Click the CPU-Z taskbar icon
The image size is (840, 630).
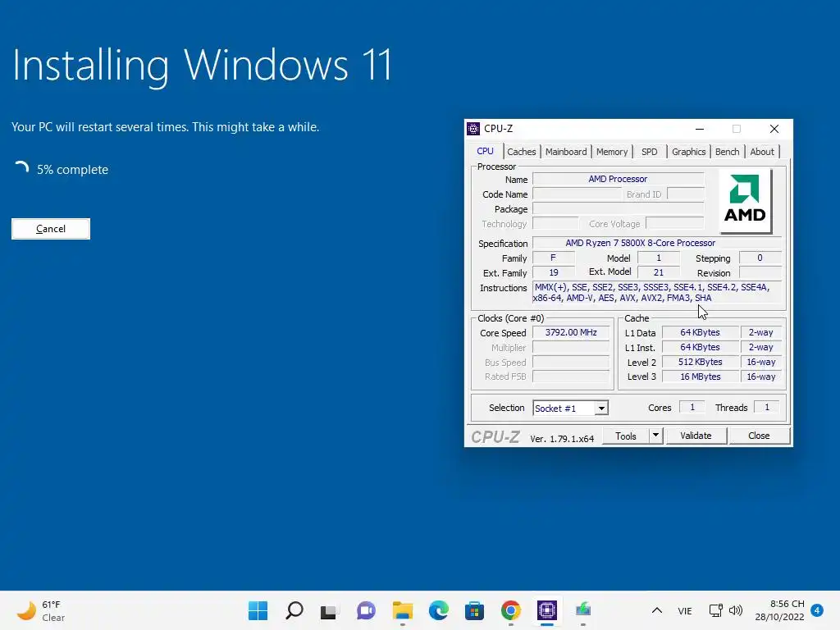click(546, 610)
